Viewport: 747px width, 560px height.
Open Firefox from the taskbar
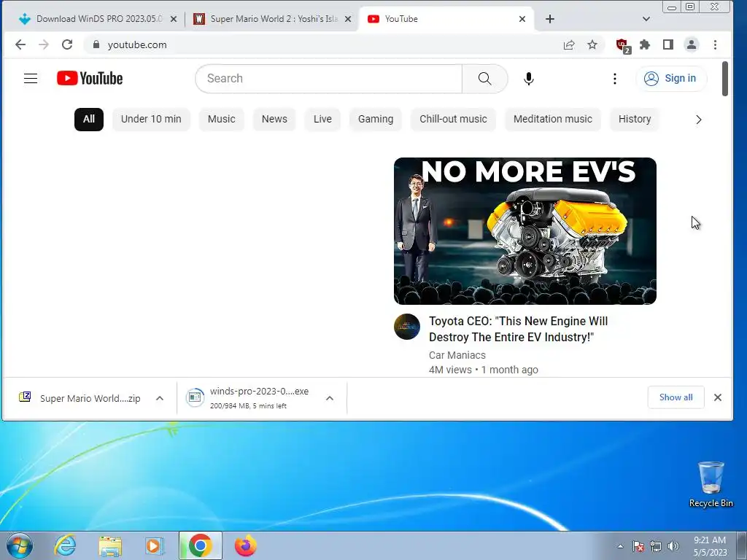click(245, 545)
